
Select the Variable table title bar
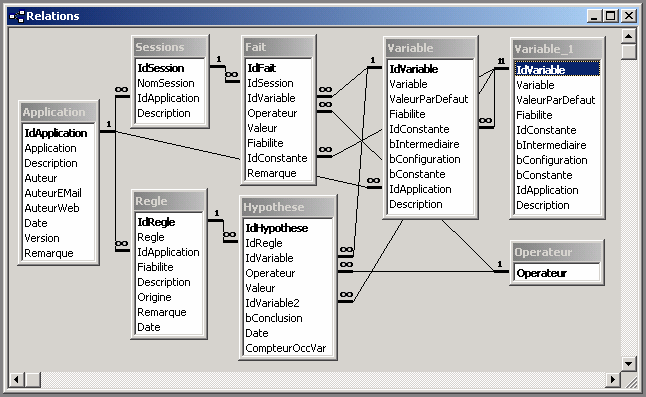(430, 48)
